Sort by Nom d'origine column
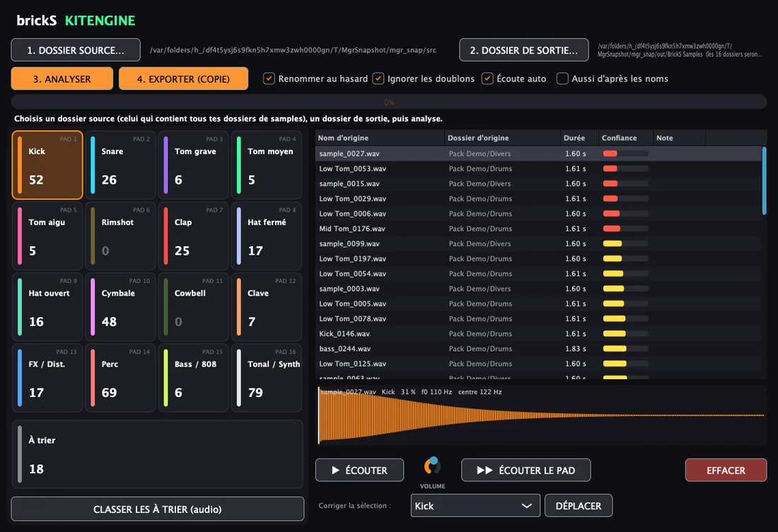Viewport: 778px width, 532px height. (380, 138)
